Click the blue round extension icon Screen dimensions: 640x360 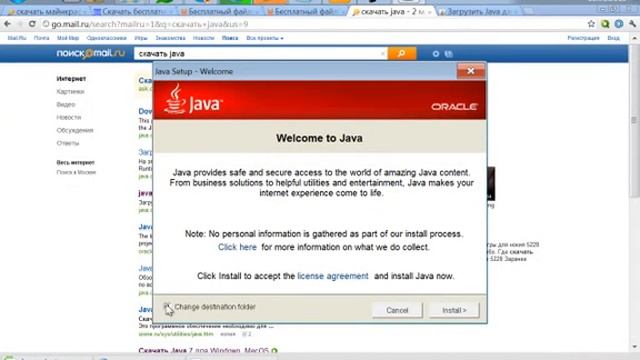tap(619, 24)
